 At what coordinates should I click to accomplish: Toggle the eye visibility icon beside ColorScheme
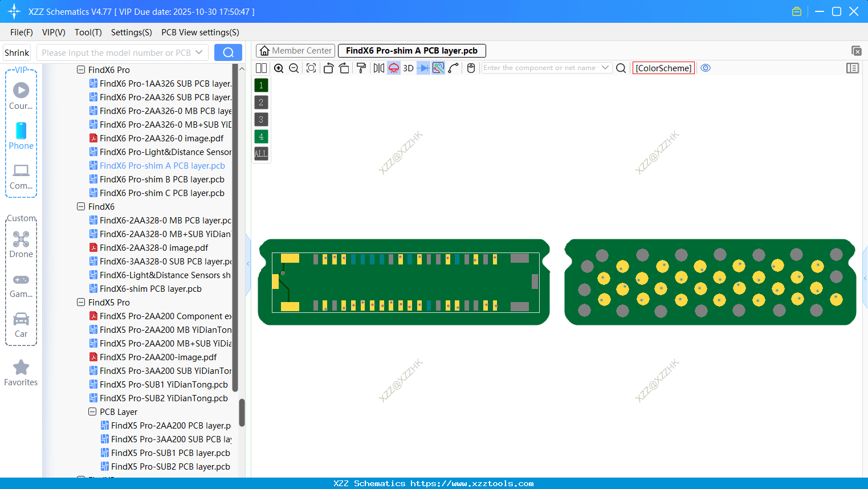(705, 68)
